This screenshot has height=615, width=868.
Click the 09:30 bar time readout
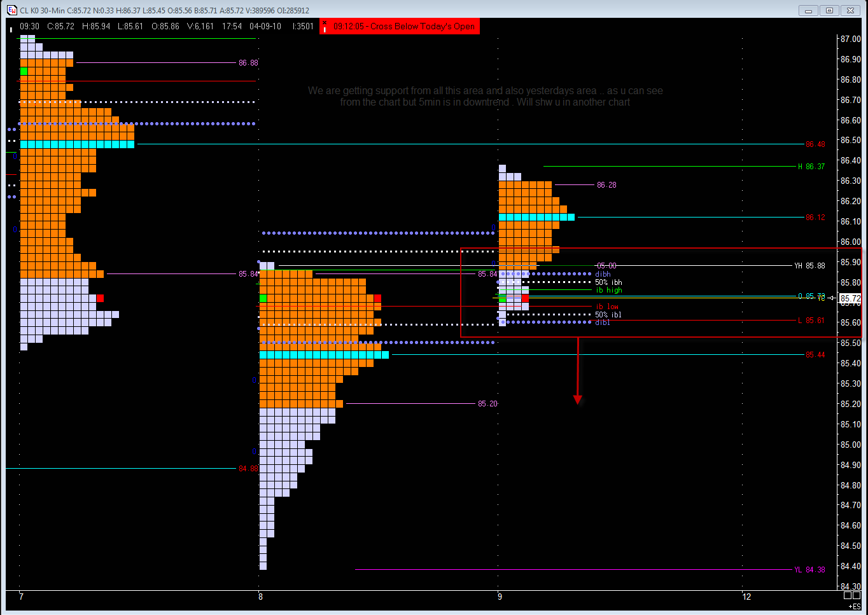coord(29,26)
